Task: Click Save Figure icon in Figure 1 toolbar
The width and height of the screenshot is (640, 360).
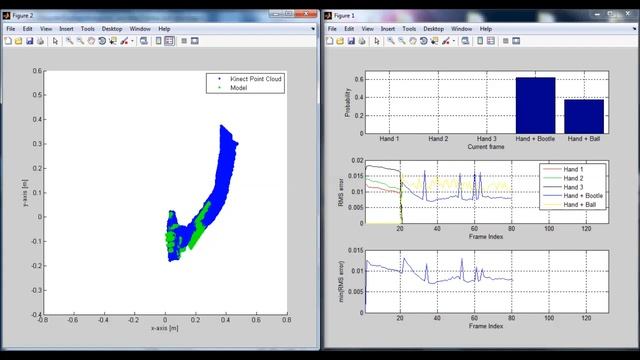Action: 351,41
